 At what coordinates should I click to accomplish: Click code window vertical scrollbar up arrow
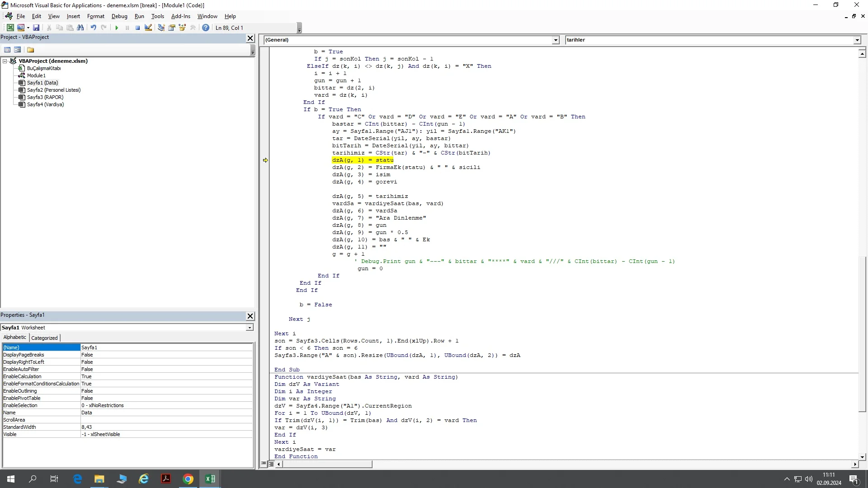pyautogui.click(x=862, y=54)
